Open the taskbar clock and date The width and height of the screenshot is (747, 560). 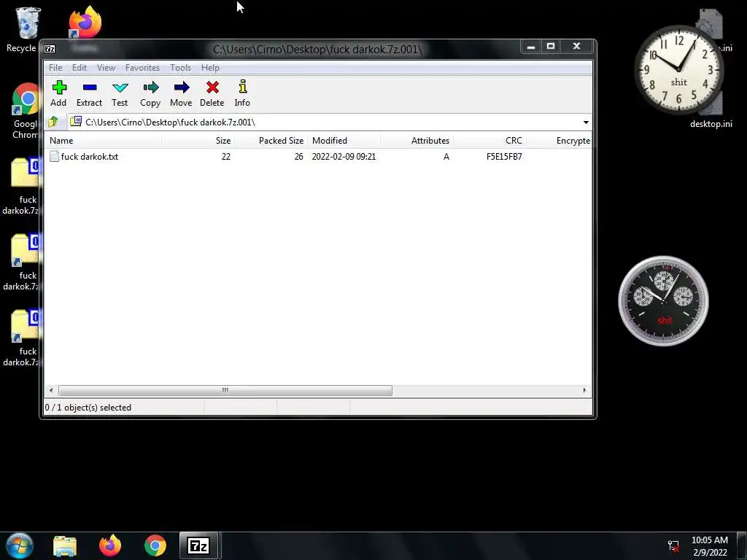click(709, 545)
